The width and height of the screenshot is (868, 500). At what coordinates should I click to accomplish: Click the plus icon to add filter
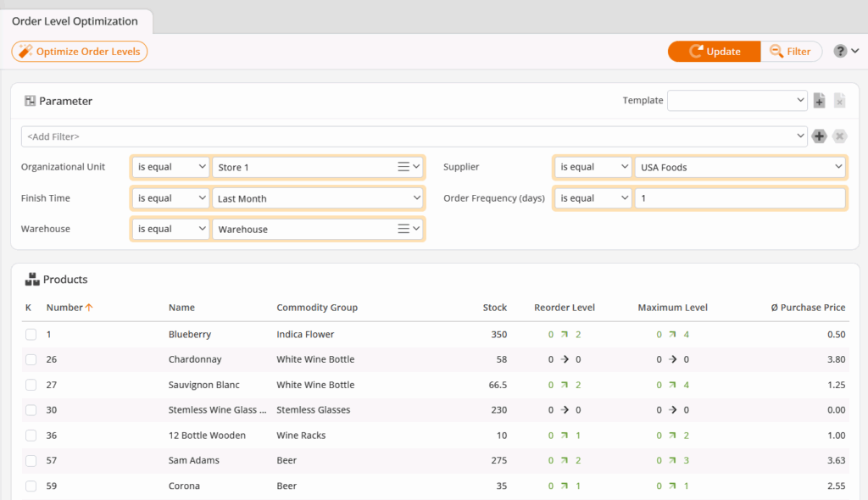coord(820,136)
